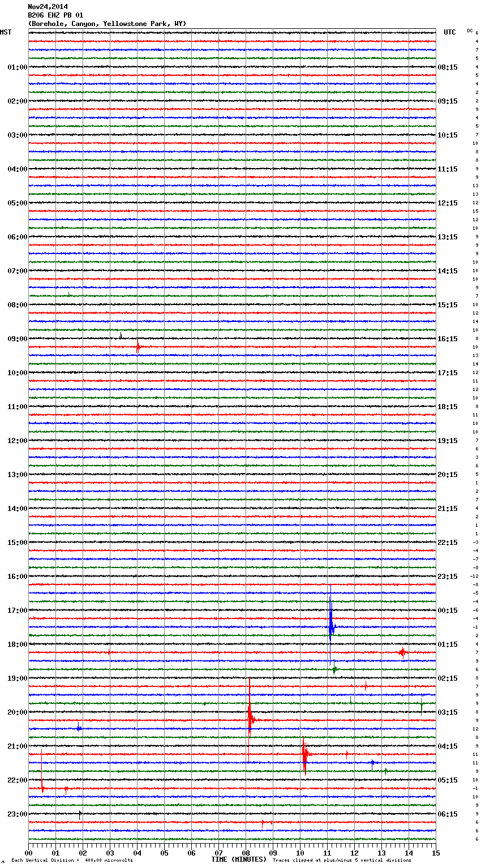Click the 'Each Vertical Division = 400.00 microvolts' note

72,861
